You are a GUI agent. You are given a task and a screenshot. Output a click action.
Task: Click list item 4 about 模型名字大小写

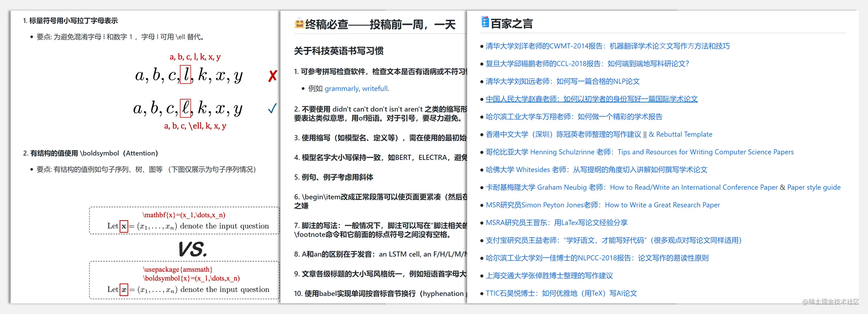380,157
